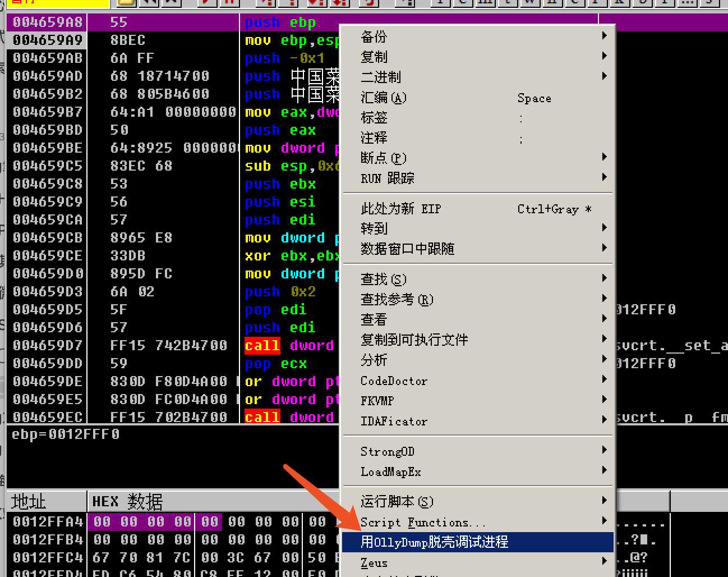Image resolution: width=728 pixels, height=577 pixels.
Task: Select address 004659D7 call row
Action: [x=48, y=346]
